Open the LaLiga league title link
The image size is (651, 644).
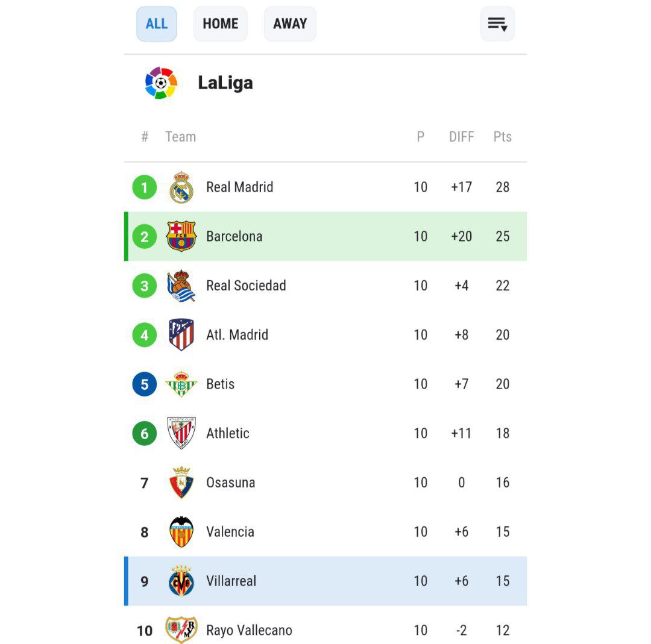point(225,83)
